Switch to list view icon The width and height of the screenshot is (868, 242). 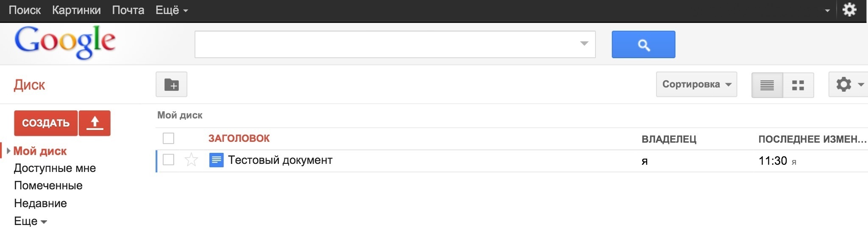point(767,85)
